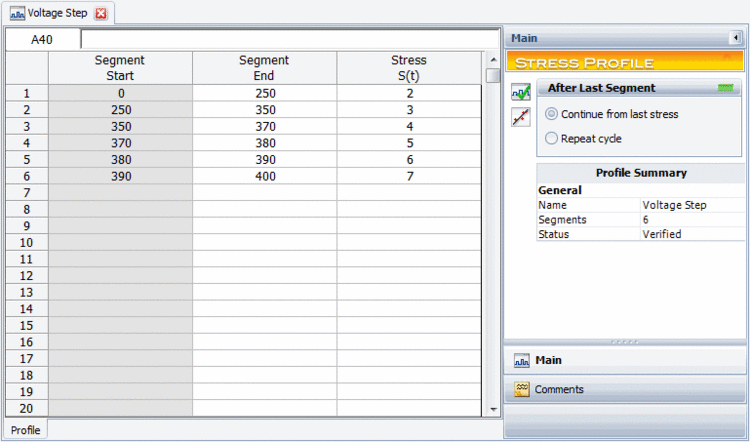Image resolution: width=750 pixels, height=442 pixels.
Task: Close the Voltage Step tab
Action: pos(100,14)
